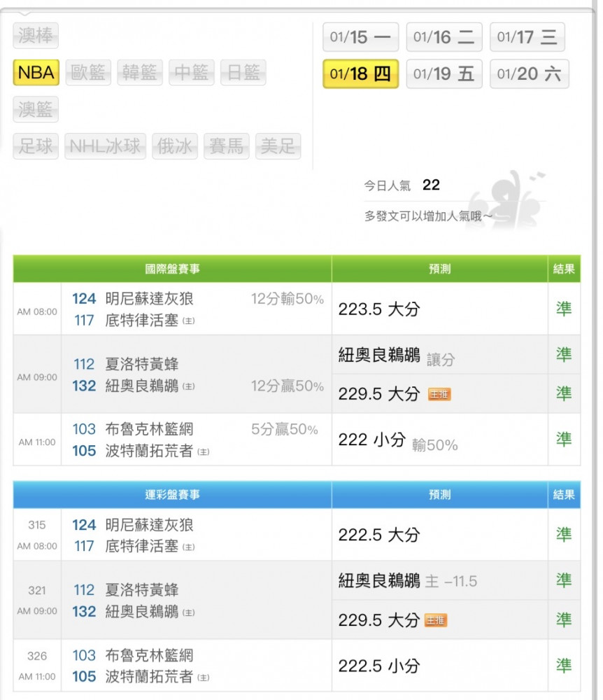603x700 pixels.
Task: Choose the 01/17 三 date
Action: [527, 37]
